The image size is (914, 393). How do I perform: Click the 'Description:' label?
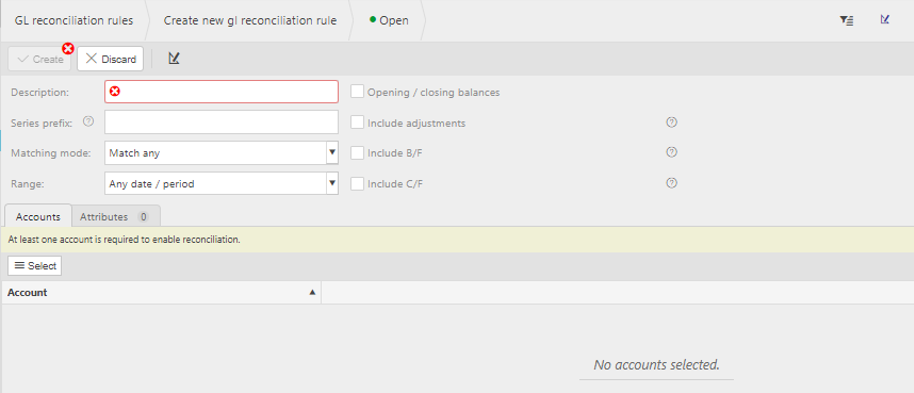[x=40, y=92]
